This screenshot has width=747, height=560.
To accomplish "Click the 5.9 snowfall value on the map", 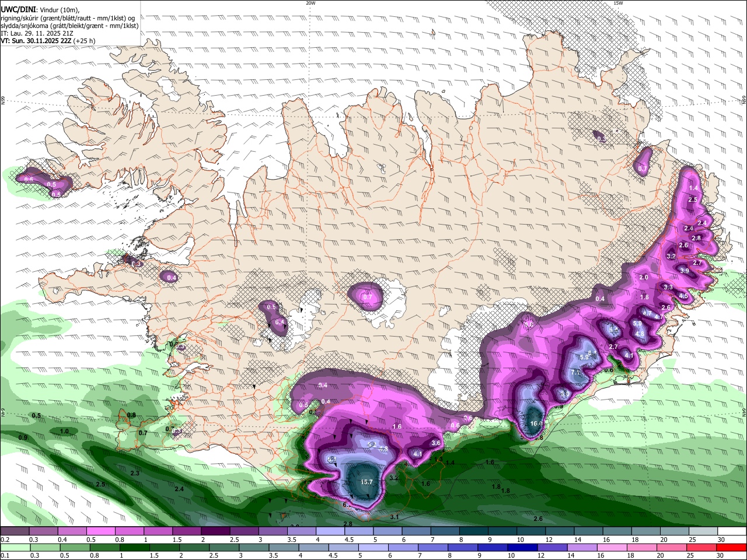I will (584, 357).
